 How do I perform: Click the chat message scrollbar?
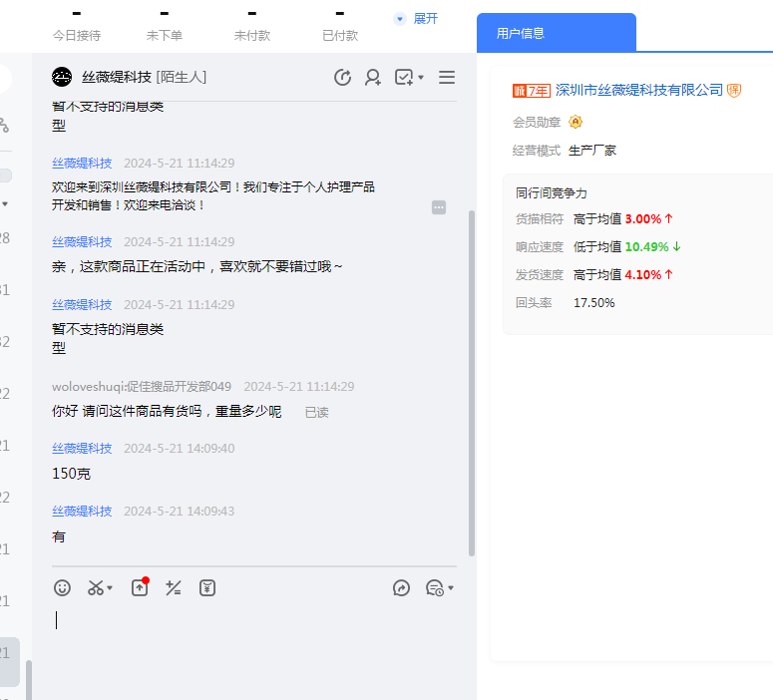[472, 379]
